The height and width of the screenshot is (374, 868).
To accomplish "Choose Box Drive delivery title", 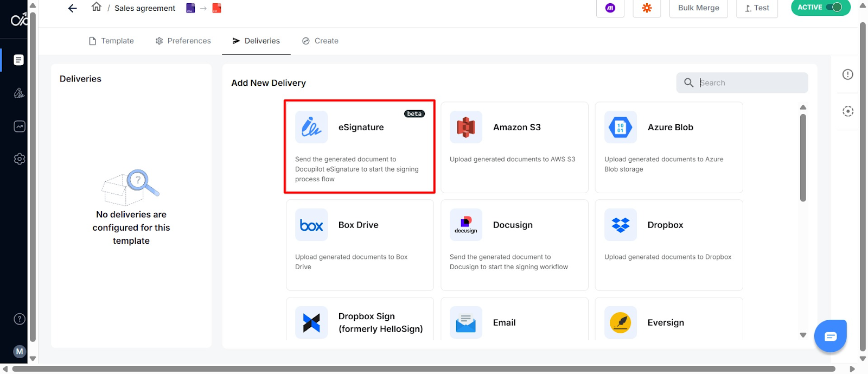I will 359,225.
